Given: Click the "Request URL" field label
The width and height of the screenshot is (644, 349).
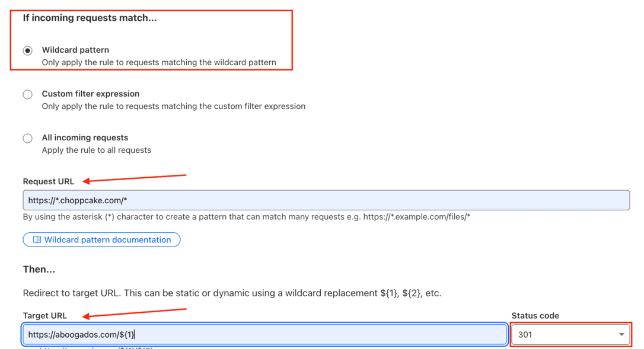Looking at the screenshot, I should [49, 182].
